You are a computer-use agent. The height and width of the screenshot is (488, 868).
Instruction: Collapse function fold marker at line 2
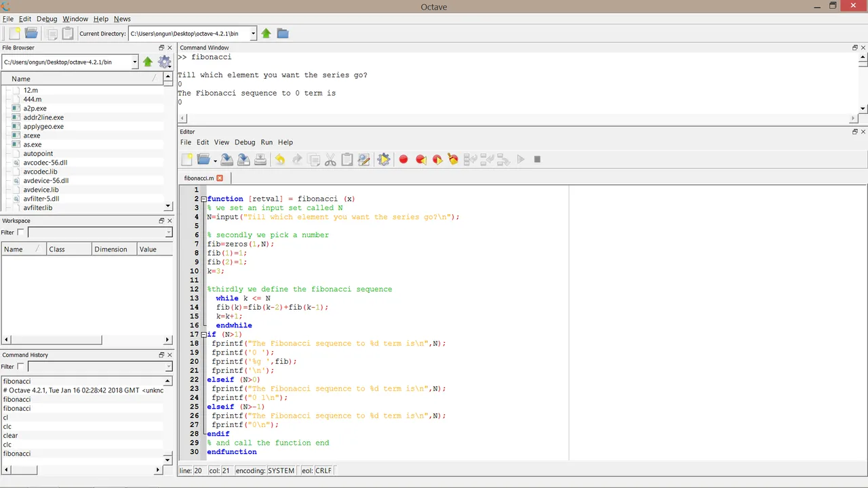[x=203, y=199]
